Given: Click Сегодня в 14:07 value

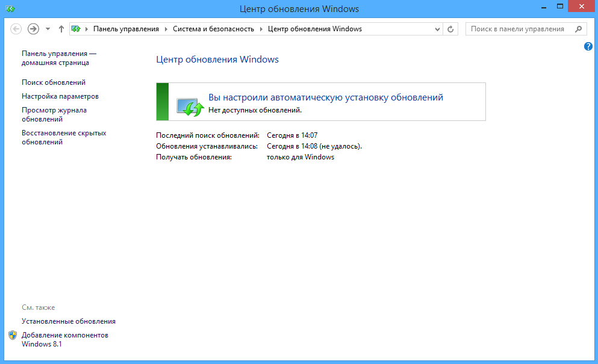Looking at the screenshot, I should point(292,135).
